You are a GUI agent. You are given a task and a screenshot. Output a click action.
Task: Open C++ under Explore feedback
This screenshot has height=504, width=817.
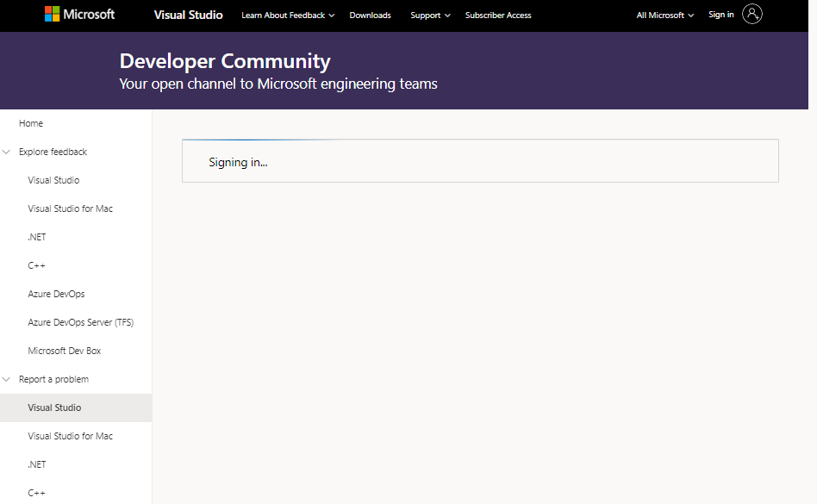coord(36,265)
